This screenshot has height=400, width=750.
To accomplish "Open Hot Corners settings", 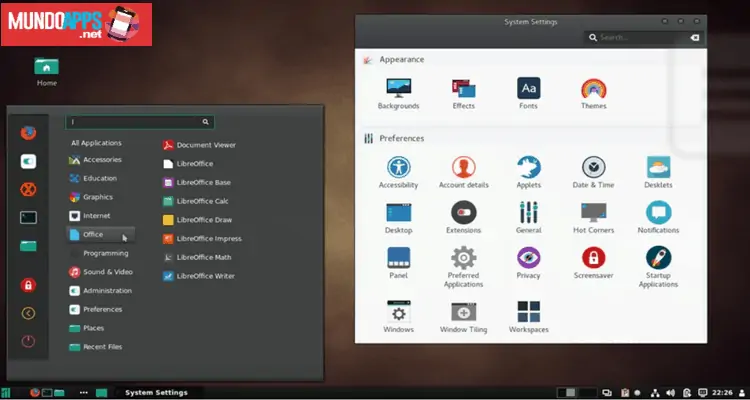I will 594,218.
